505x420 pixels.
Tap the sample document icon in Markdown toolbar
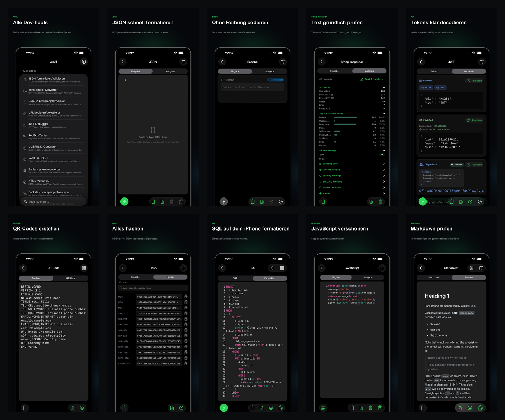459,408
